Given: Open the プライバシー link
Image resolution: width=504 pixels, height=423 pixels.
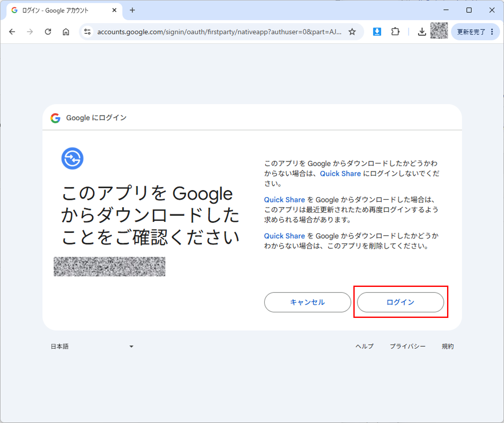Looking at the screenshot, I should [408, 346].
